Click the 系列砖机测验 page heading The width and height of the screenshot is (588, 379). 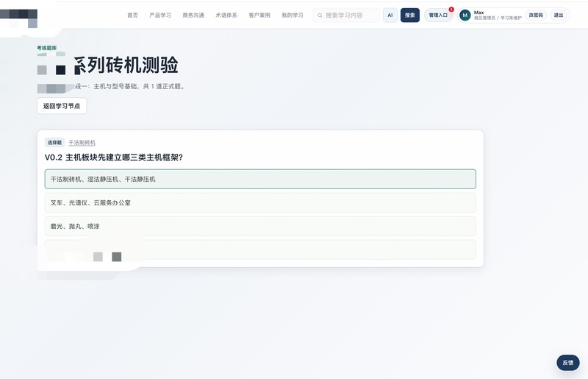point(126,65)
